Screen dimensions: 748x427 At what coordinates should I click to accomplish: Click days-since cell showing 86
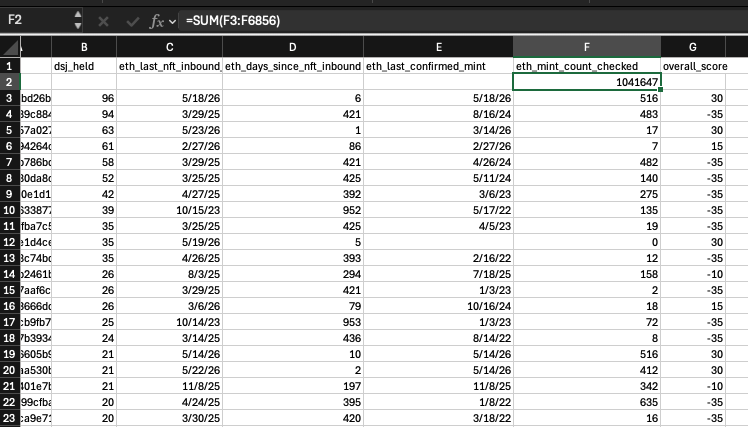293,146
